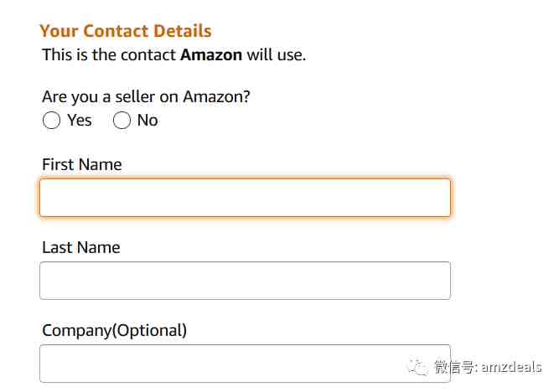Click "This is the contact" subtitle text

click(109, 55)
